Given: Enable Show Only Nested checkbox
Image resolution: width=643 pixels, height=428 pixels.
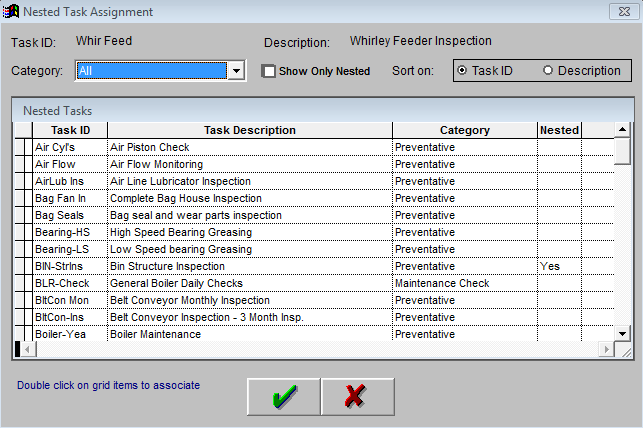Looking at the screenshot, I should (269, 71).
